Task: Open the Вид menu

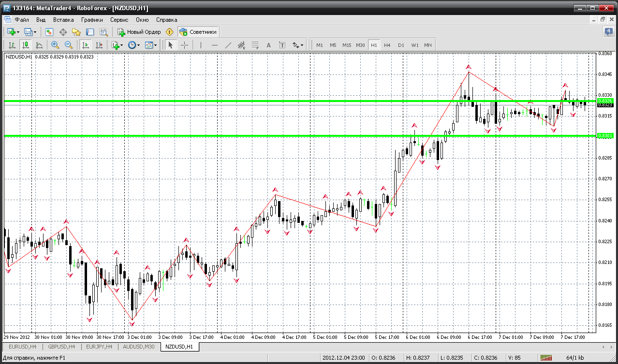Action: point(41,20)
